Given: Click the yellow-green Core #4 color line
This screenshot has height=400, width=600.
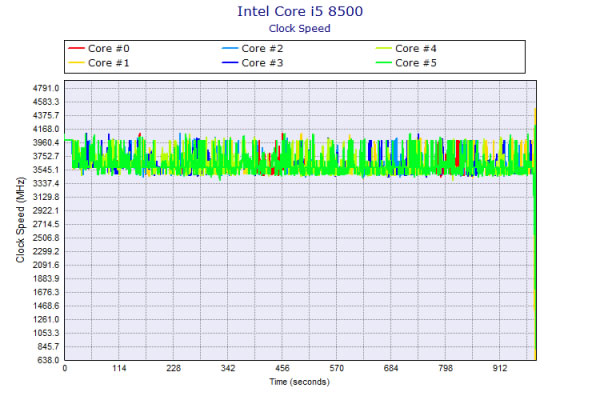Looking at the screenshot, I should pos(384,48).
